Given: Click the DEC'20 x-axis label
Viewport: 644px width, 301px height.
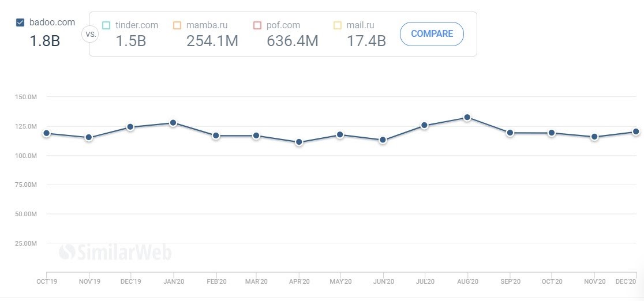Looking at the screenshot, I should tap(626, 282).
